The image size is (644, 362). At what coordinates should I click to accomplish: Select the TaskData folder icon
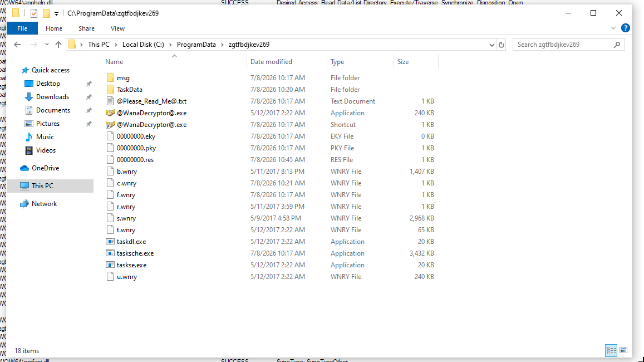pos(110,89)
